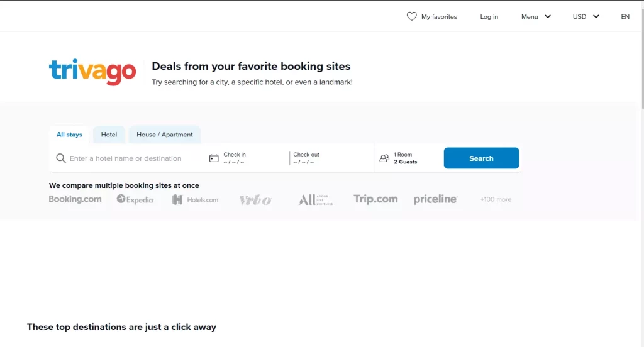Click the blue Search button

point(481,158)
